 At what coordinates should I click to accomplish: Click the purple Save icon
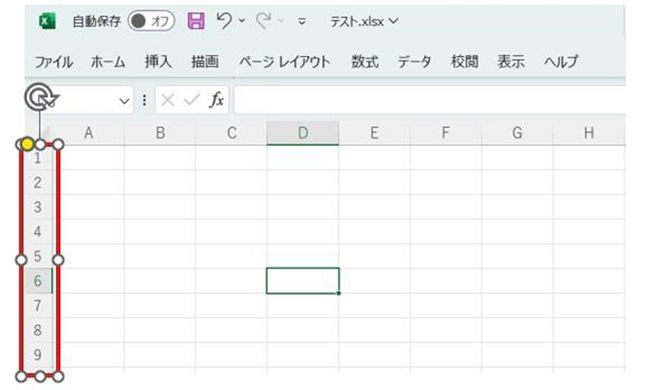point(196,21)
